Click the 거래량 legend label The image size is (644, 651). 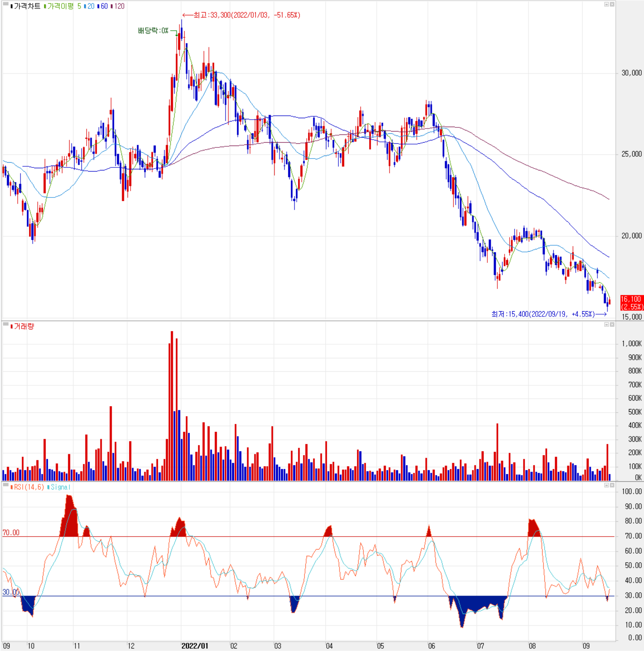click(23, 326)
